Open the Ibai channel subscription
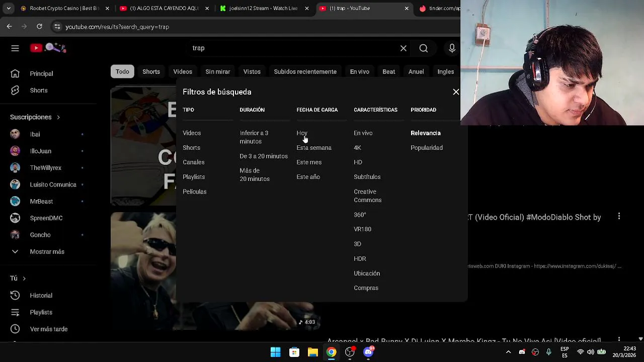 click(x=35, y=134)
